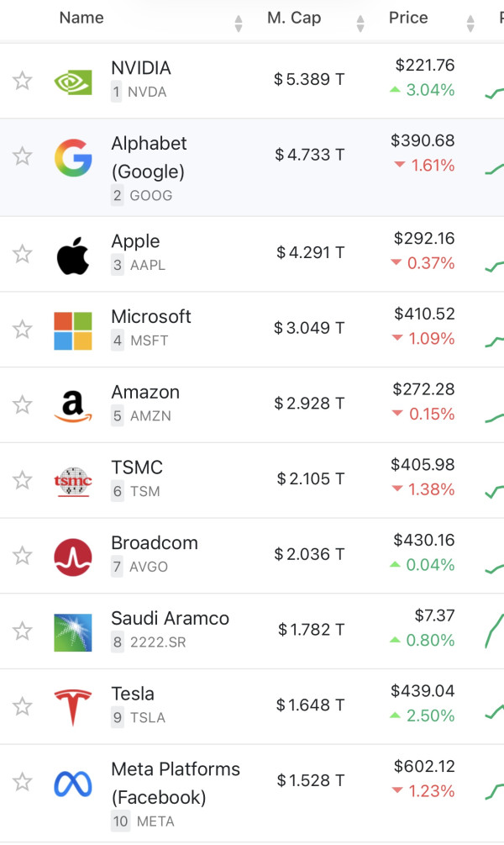Select the Microsoft four-square logo
This screenshot has width=504, height=845.
[x=73, y=331]
